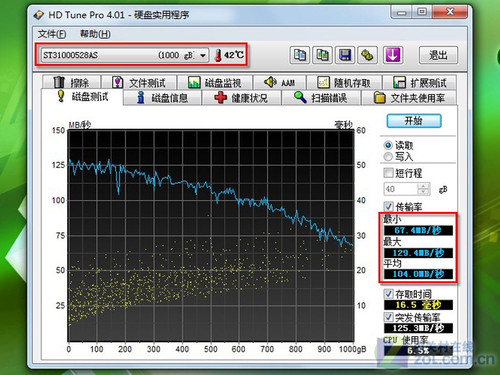
Task: Click the info icon on 磁盘信息 tab
Action: (x=141, y=97)
